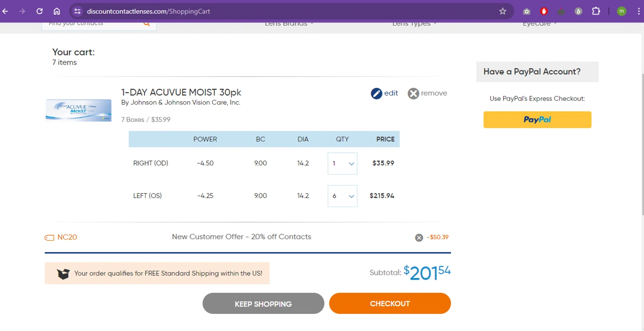The width and height of the screenshot is (644, 331).
Task: Reload the shopping cart page
Action: pyautogui.click(x=39, y=11)
